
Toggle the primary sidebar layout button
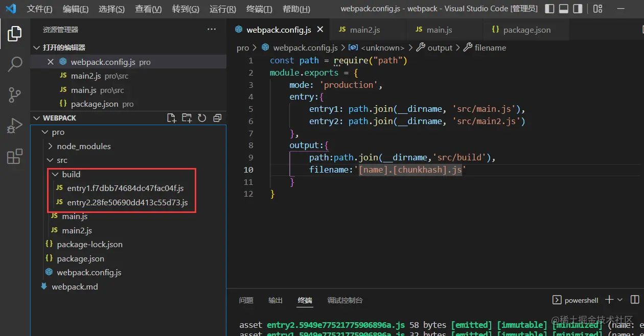click(549, 9)
